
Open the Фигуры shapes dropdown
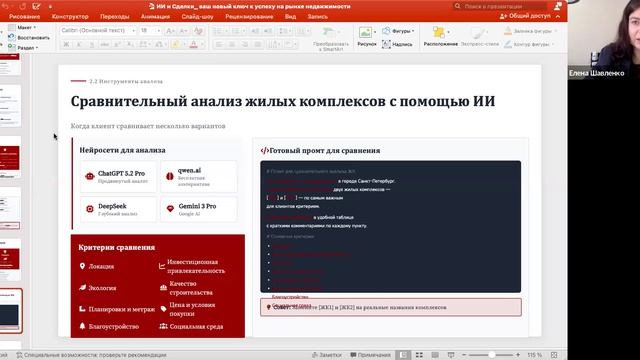tap(398, 31)
